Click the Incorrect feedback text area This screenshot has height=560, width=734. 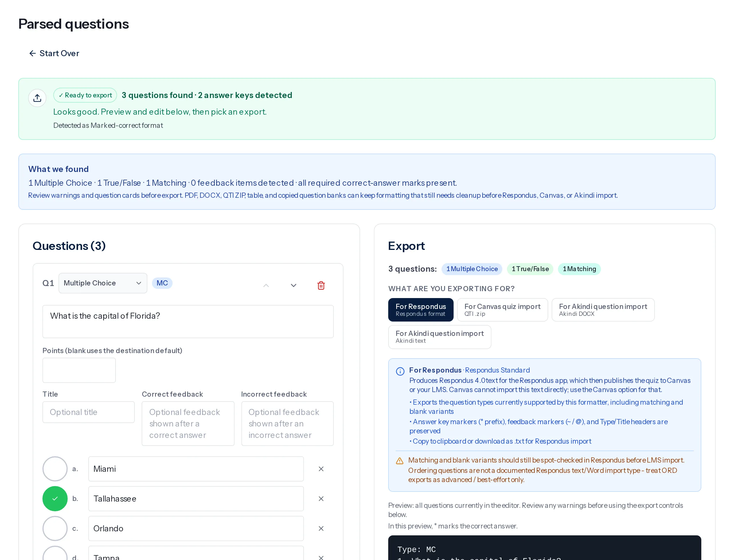coord(287,423)
